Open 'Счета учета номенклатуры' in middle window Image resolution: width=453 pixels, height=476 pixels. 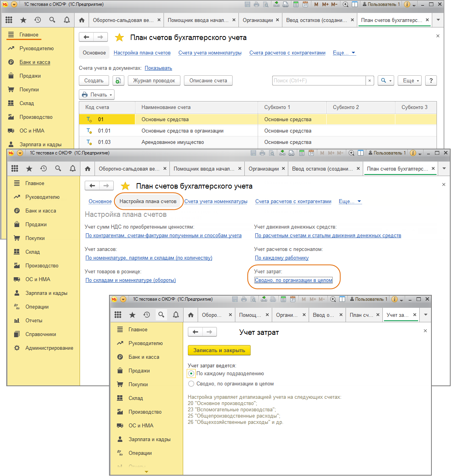click(x=216, y=201)
